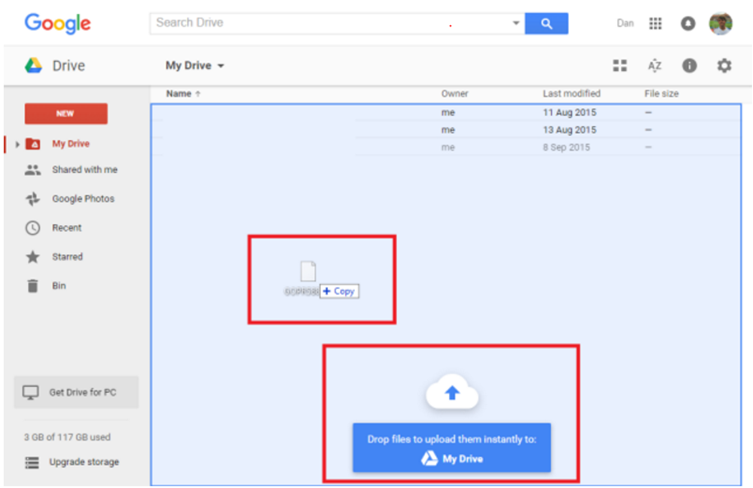Click the Upgrade storage list icon
The height and width of the screenshot is (488, 753).
coord(32,463)
